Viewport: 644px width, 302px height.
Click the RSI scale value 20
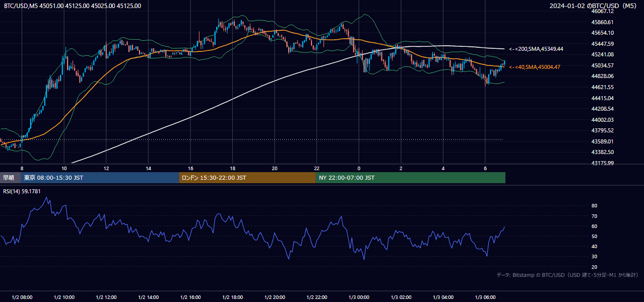pyautogui.click(x=594, y=267)
